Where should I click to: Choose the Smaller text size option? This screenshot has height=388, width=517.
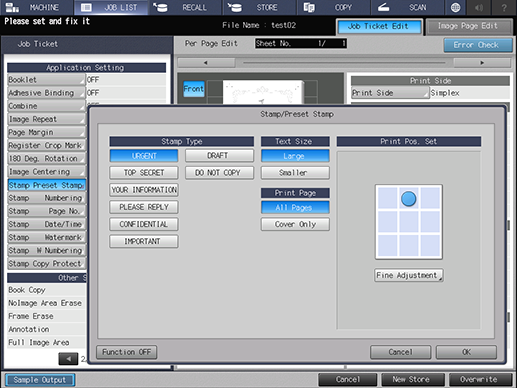click(295, 173)
